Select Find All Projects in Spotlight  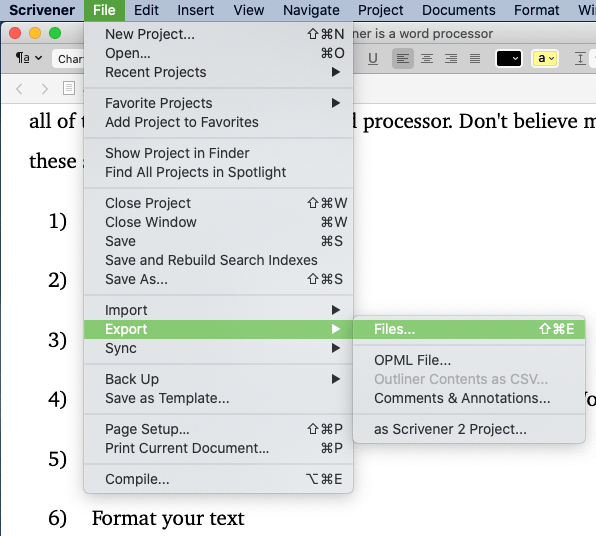tap(219, 172)
